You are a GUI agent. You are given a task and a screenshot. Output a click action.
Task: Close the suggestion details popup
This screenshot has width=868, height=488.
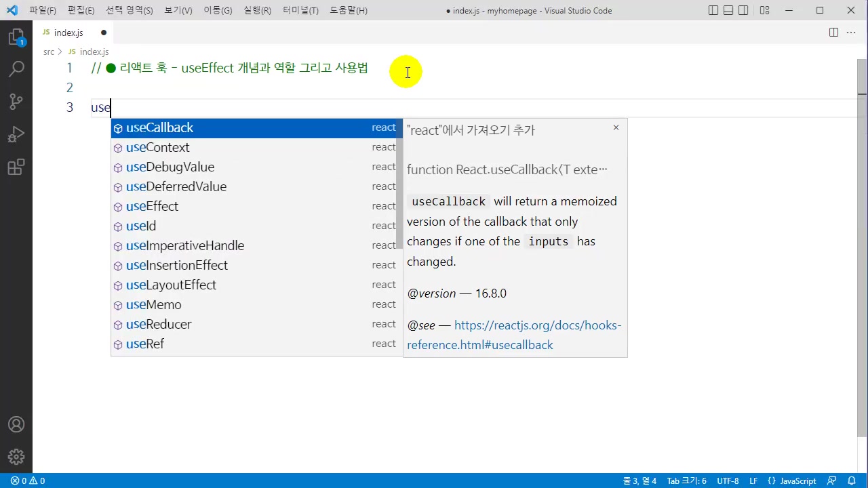coord(616,127)
